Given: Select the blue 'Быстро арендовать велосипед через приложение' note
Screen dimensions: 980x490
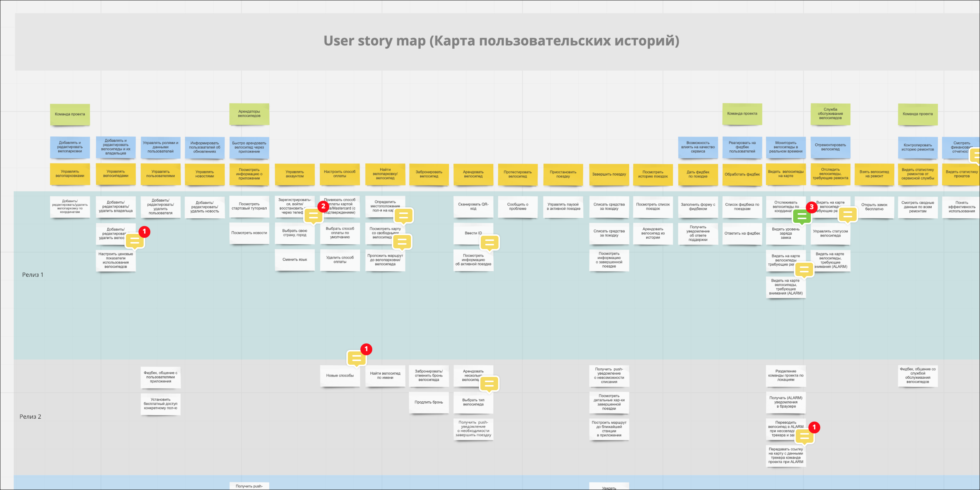Looking at the screenshot, I should pos(249,148).
